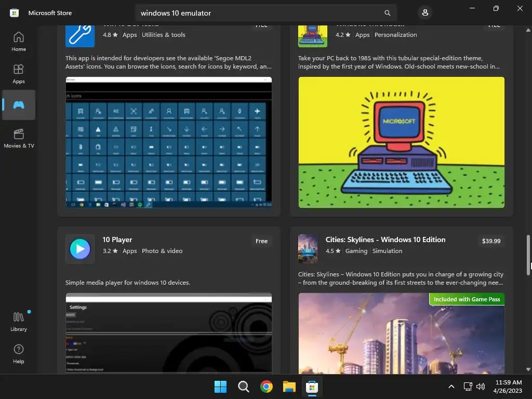Image resolution: width=532 pixels, height=399 pixels.
Task: Click the Segoe MDL2 Assets description text
Action: pos(168,62)
